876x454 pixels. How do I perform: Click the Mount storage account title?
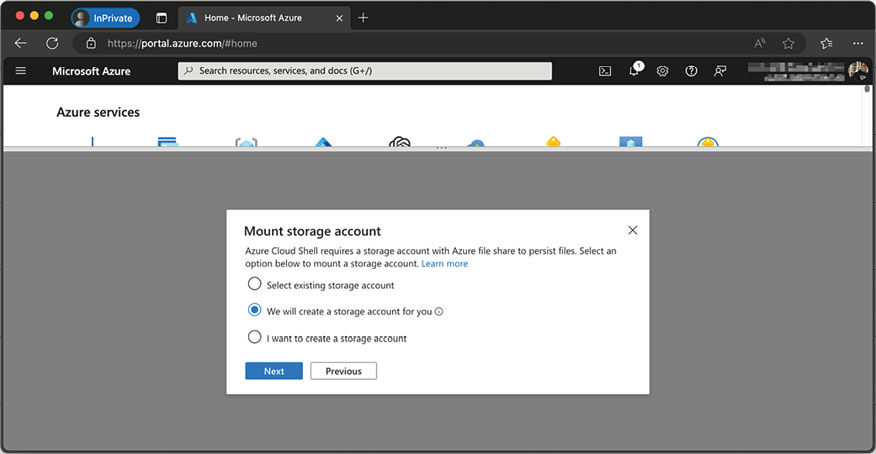pyautogui.click(x=312, y=231)
